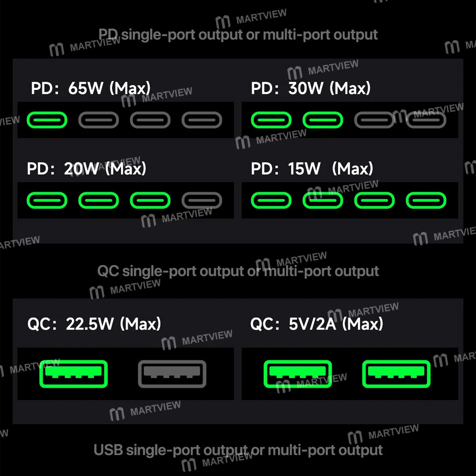Click the PD single-port output heading
This screenshot has width=476, height=476.
[238, 35]
